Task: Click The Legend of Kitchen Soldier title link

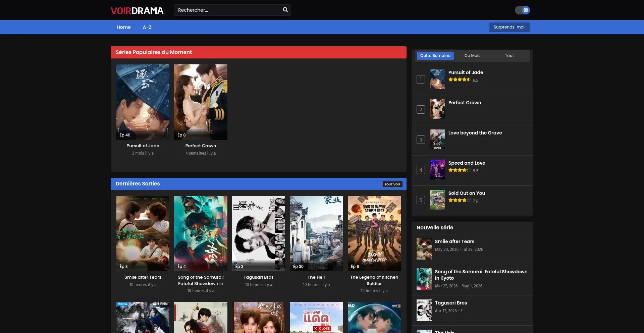Action: [374, 280]
